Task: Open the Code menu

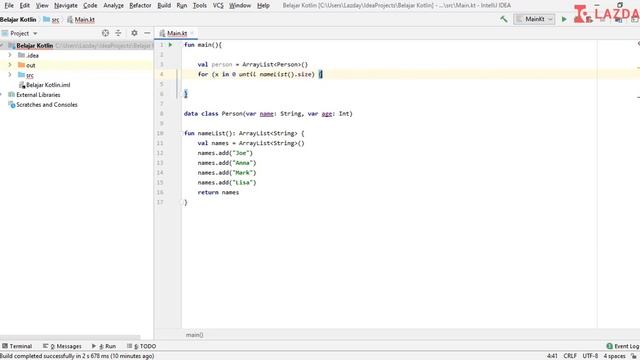Action: [x=90, y=5]
